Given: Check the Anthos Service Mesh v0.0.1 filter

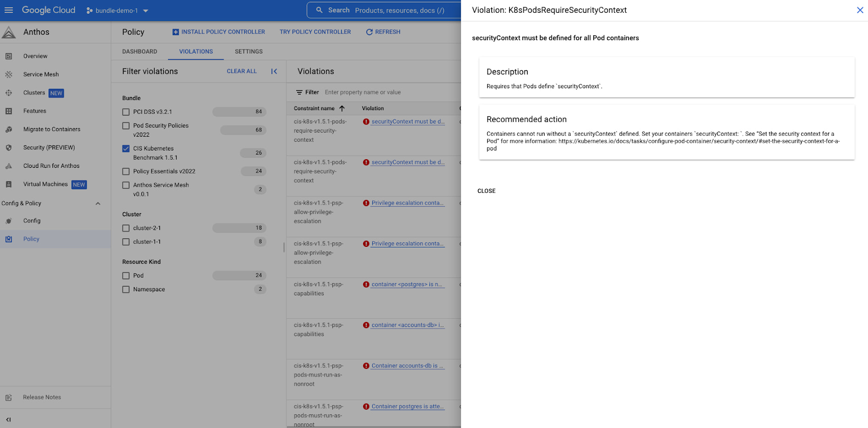Looking at the screenshot, I should (x=126, y=185).
